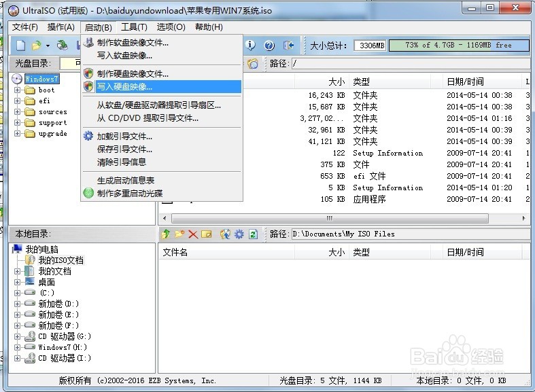Open the 工具(T) menu
535x392 pixels.
tap(134, 27)
